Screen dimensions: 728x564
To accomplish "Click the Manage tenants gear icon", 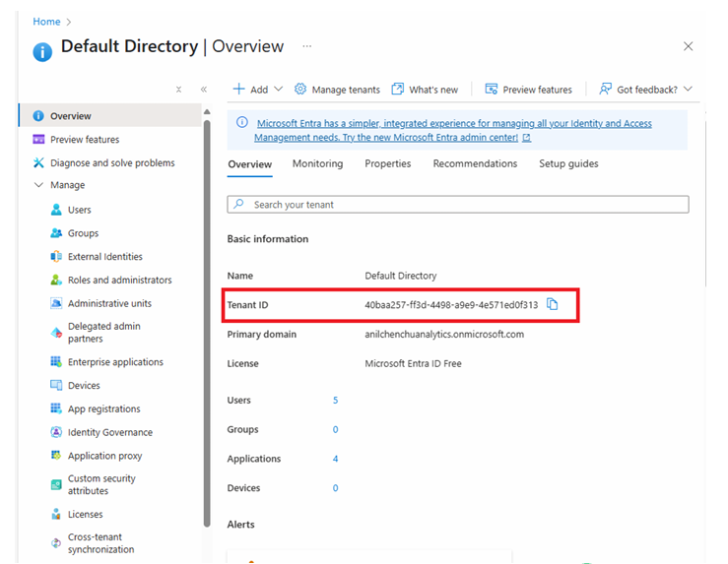I will (300, 90).
